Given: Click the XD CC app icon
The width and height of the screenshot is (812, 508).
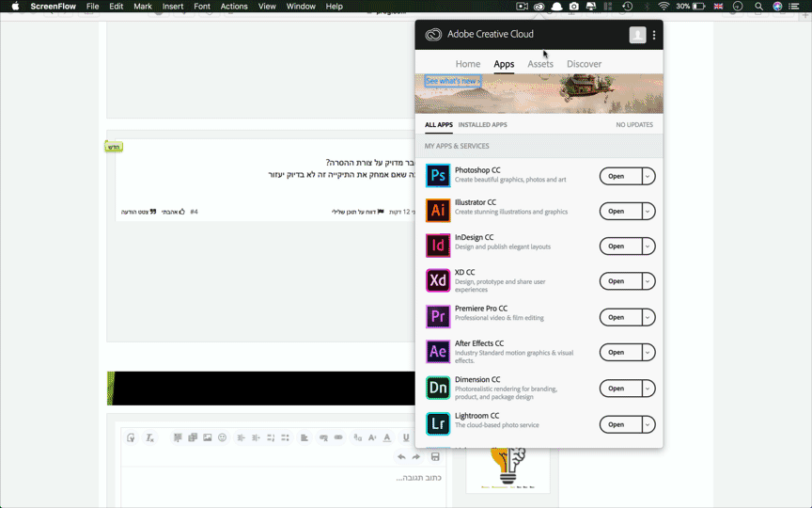Looking at the screenshot, I should pos(438,280).
